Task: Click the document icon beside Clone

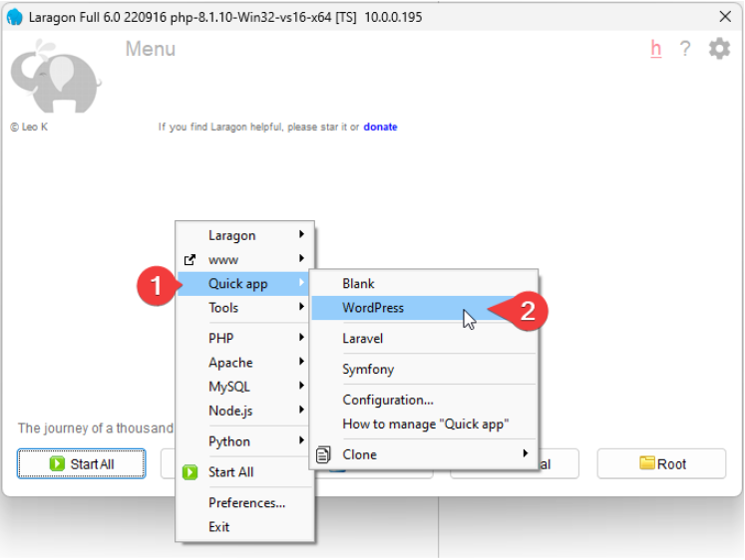Action: [323, 454]
